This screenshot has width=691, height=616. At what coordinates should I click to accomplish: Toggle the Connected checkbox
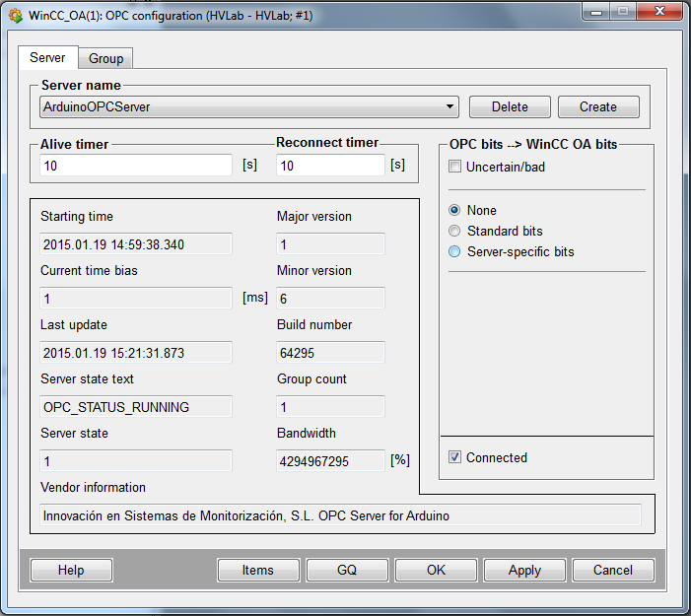pyautogui.click(x=454, y=457)
